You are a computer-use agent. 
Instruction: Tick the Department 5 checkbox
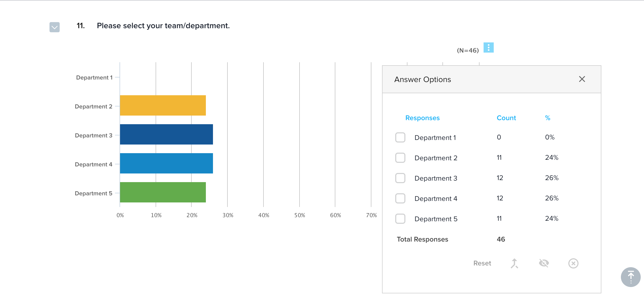(400, 219)
